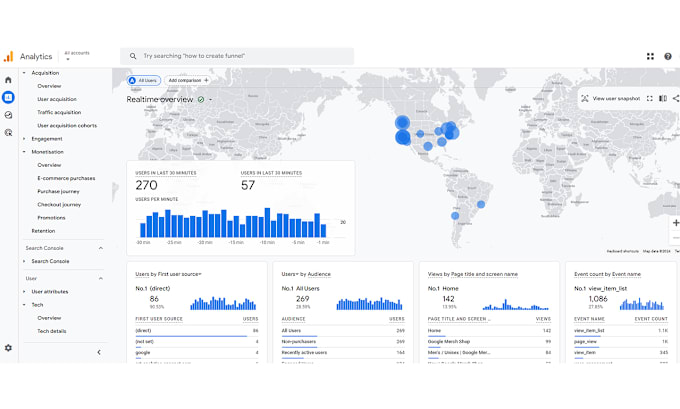Click the search input field
Viewport: 680px width, 409px height.
[237, 56]
